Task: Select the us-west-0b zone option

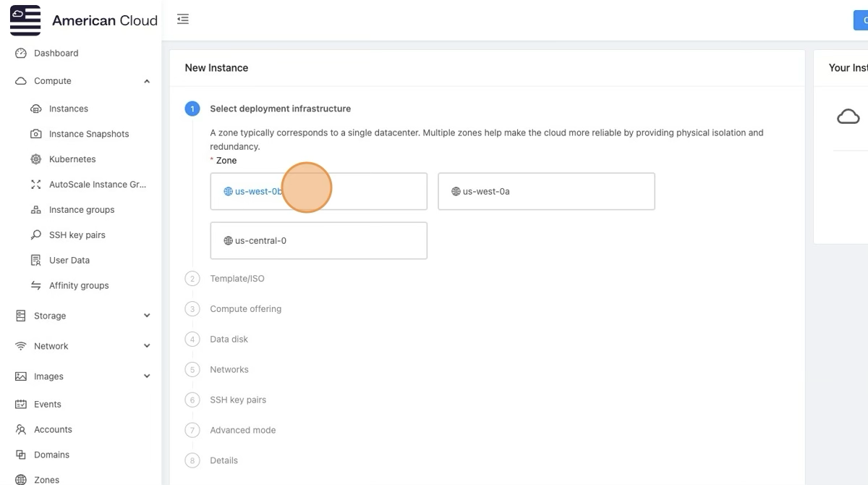Action: click(x=318, y=192)
